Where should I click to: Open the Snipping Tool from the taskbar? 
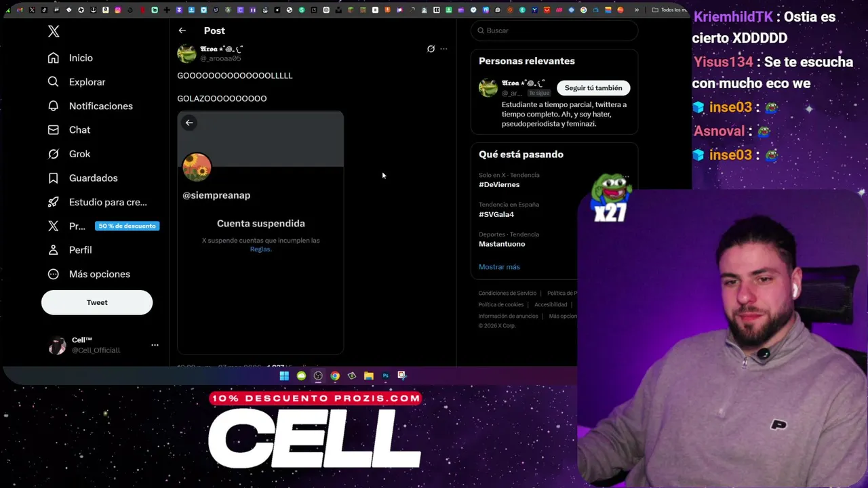(402, 375)
